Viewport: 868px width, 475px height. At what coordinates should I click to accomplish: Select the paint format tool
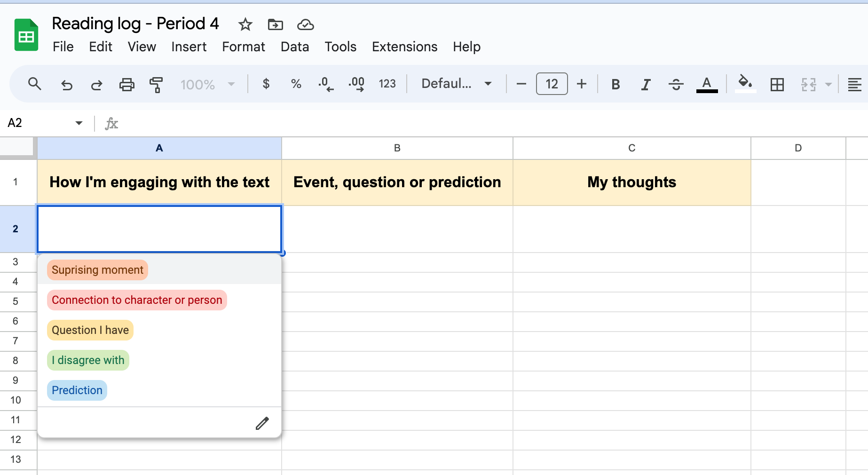tap(156, 85)
